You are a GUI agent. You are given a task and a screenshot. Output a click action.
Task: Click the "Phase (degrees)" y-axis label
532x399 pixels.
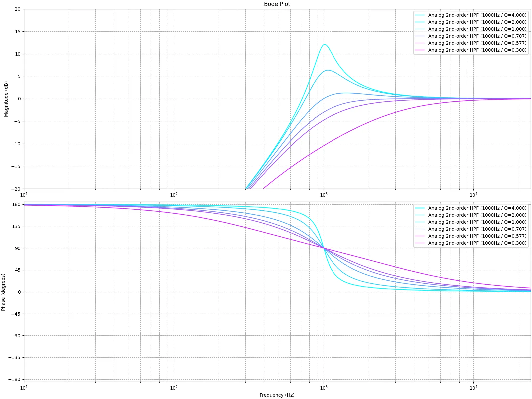pos(3,292)
